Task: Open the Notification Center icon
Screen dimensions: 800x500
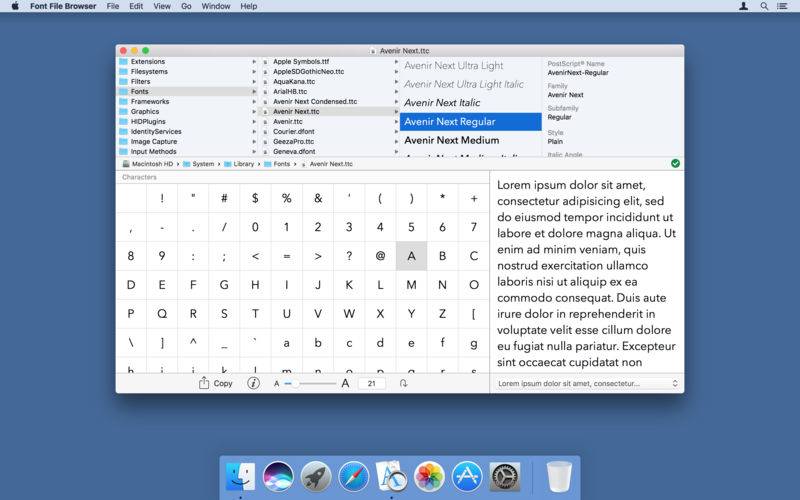Action: tap(782, 6)
